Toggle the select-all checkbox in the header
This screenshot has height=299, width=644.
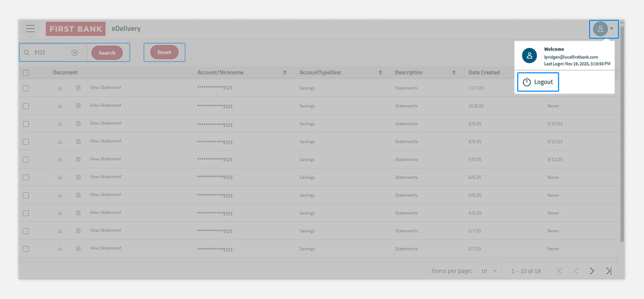(26, 72)
